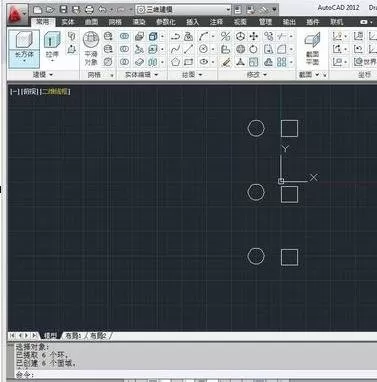The width and height of the screenshot is (377, 382).
Task: Click the 截面平面 Section Plane tool
Action: (x=313, y=49)
